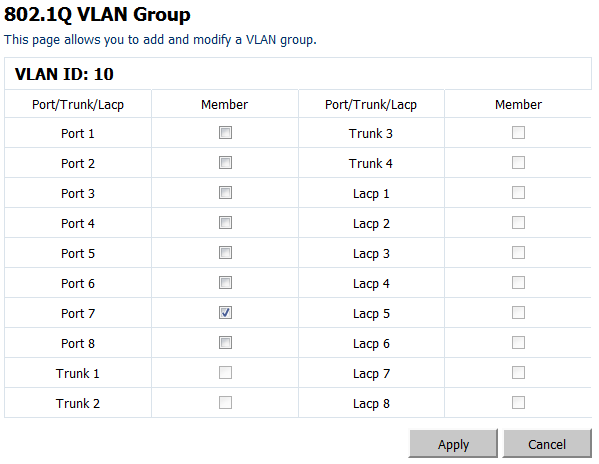Screen dimensions: 599x464
Task: Toggle the Port 8 member checkbox
Action: tap(225, 343)
